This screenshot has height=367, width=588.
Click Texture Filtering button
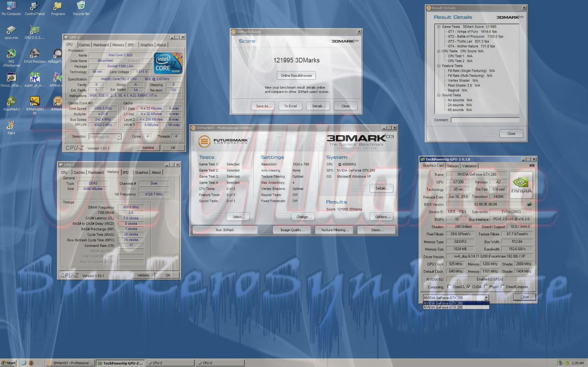[x=334, y=230]
